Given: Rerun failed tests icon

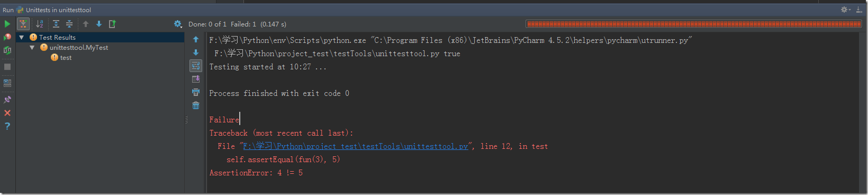Looking at the screenshot, I should click(7, 37).
